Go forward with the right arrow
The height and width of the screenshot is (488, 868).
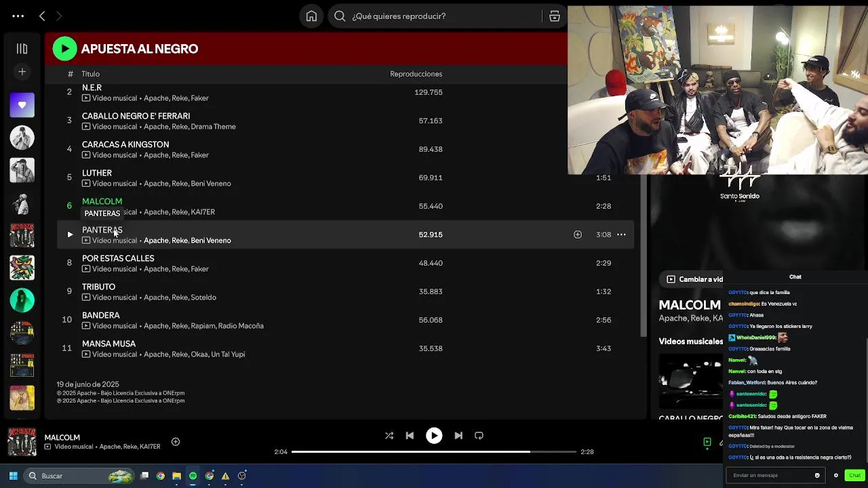59,16
